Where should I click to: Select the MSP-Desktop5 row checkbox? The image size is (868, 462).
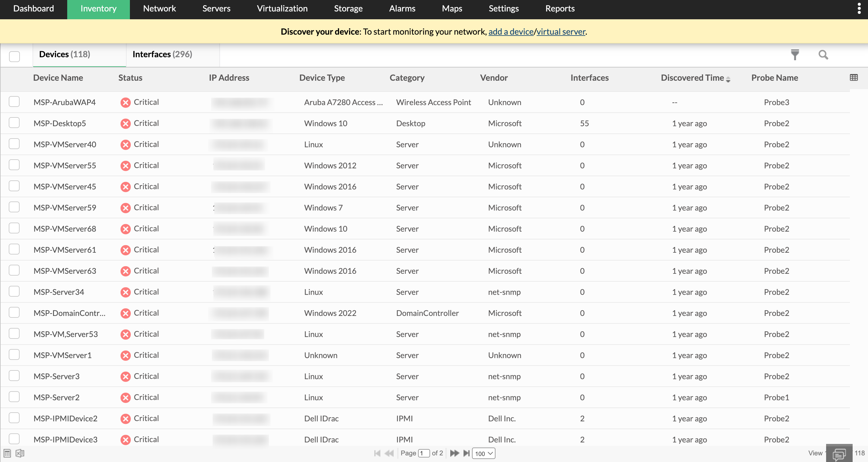(x=14, y=123)
